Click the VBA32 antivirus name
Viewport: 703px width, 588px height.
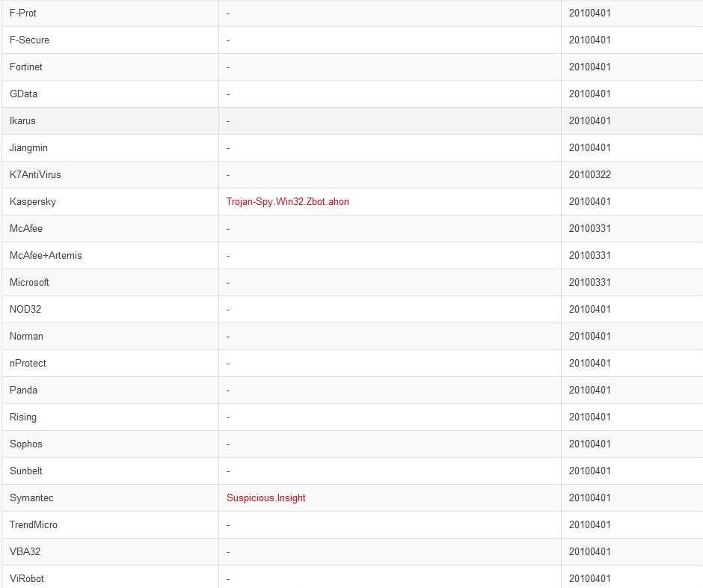click(x=25, y=551)
